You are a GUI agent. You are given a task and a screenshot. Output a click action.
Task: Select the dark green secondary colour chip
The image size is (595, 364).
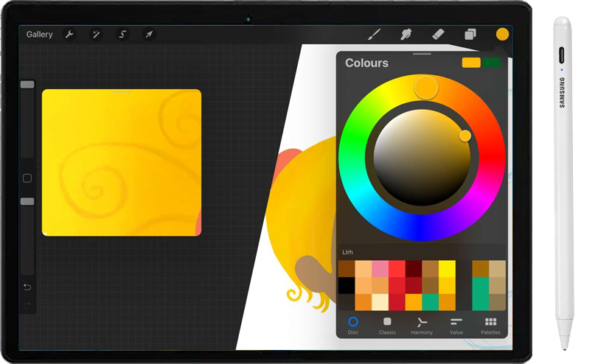click(x=491, y=63)
